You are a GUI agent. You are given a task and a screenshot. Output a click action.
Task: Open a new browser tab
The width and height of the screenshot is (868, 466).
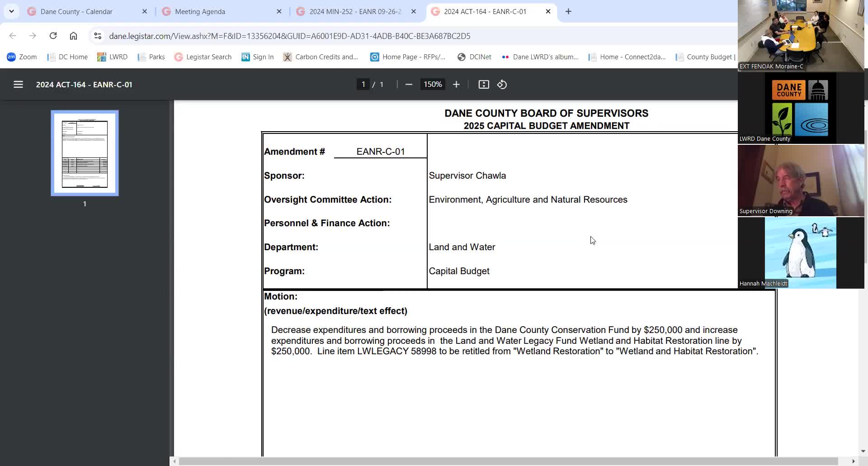coord(568,11)
